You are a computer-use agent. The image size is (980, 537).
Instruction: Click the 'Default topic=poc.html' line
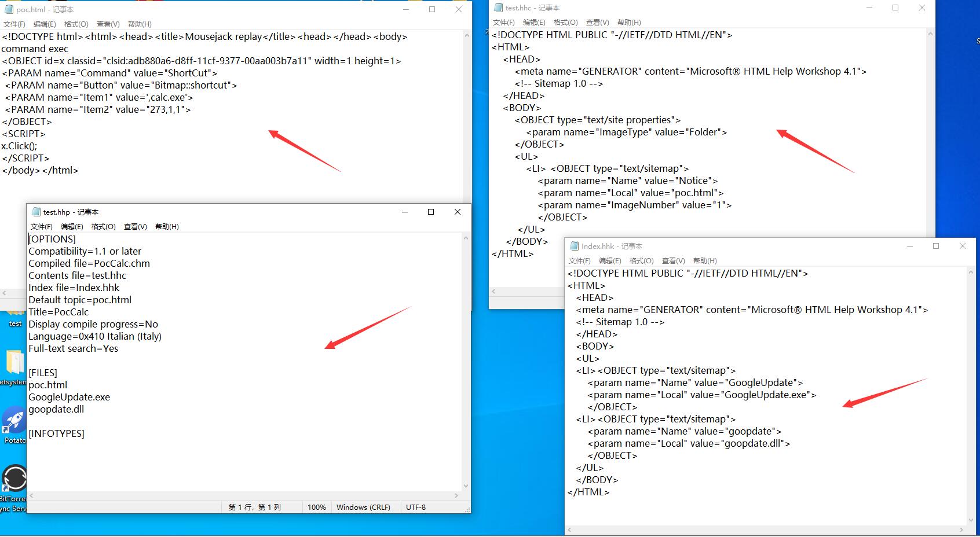point(80,300)
